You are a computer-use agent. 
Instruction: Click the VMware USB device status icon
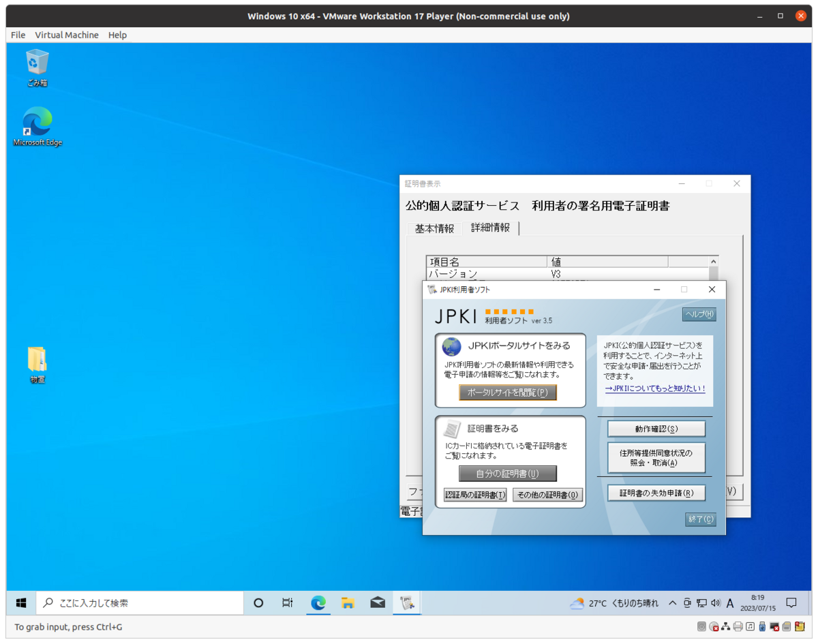tap(762, 626)
